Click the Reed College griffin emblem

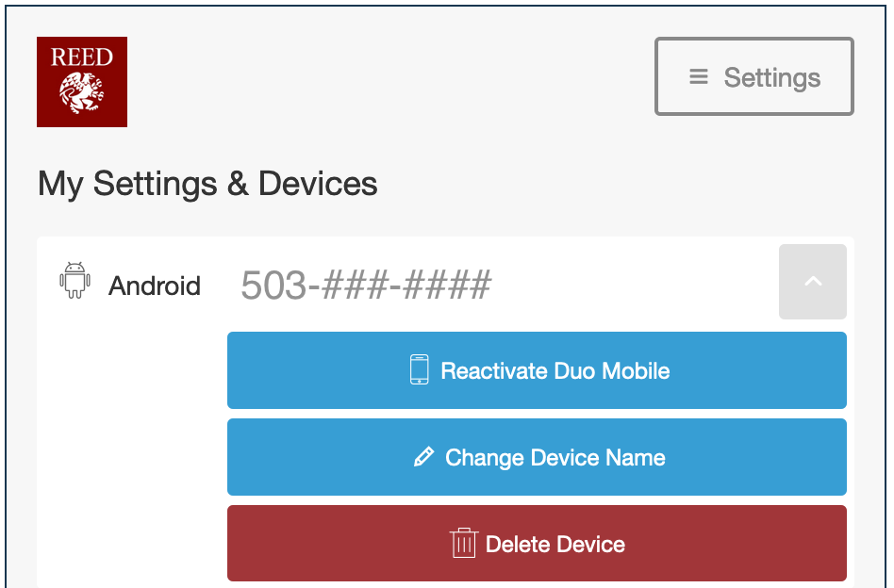tap(81, 94)
